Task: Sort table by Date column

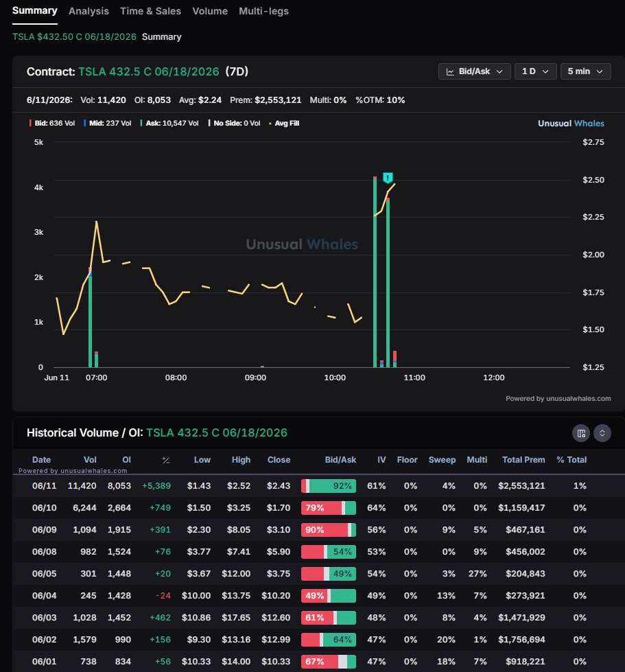Action: coord(41,460)
